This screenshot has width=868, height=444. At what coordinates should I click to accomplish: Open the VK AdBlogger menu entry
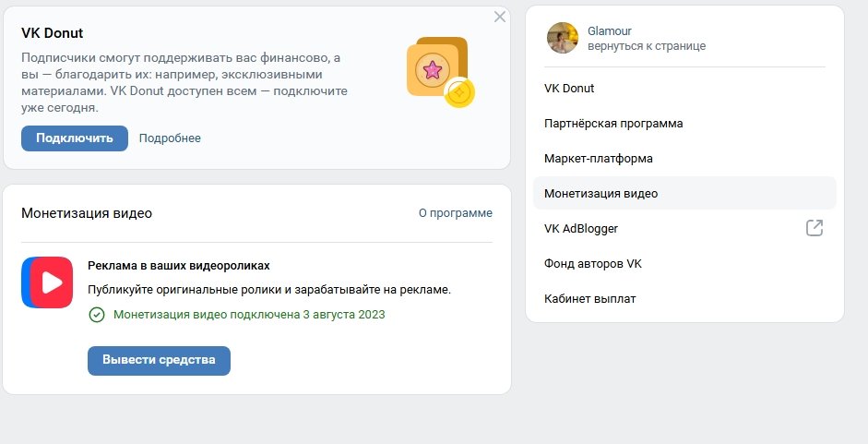[581, 229]
